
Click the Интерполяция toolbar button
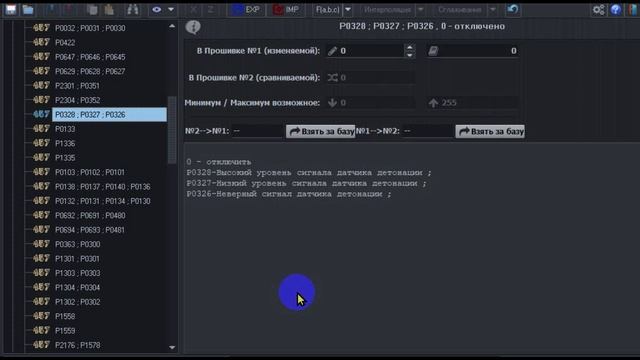pos(387,9)
